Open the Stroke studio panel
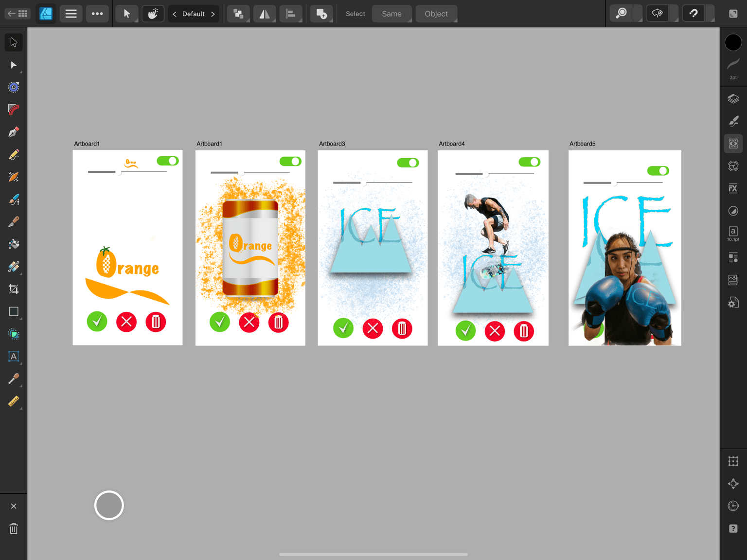The image size is (747, 560). coord(733,67)
